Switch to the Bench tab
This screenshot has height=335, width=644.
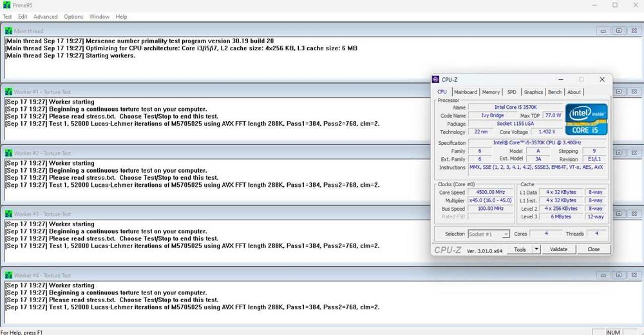click(554, 92)
